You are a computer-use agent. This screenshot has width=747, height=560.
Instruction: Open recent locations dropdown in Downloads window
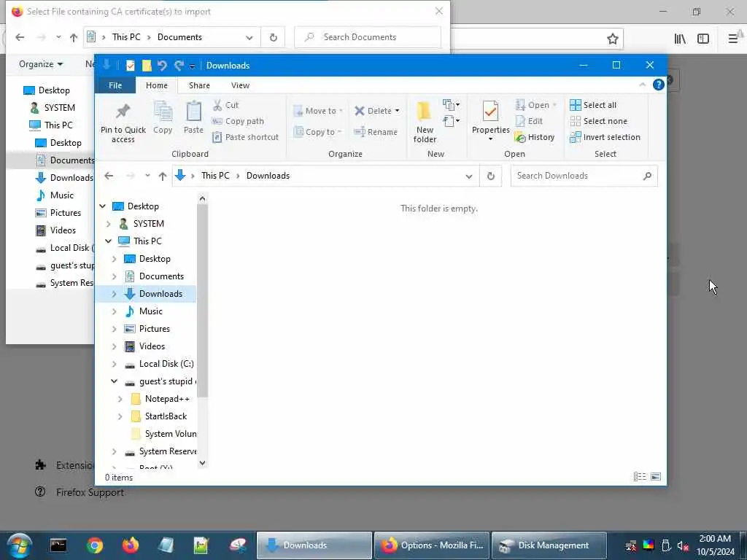pyautogui.click(x=147, y=176)
